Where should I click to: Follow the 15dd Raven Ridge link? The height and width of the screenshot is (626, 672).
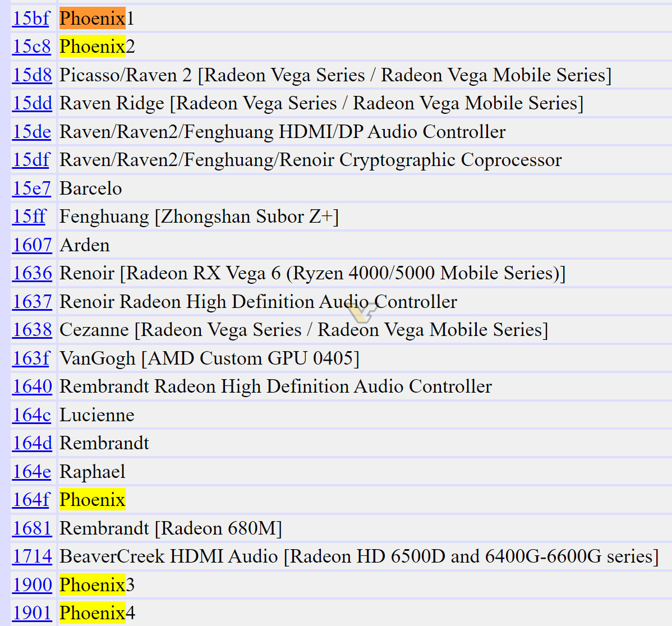tap(32, 103)
